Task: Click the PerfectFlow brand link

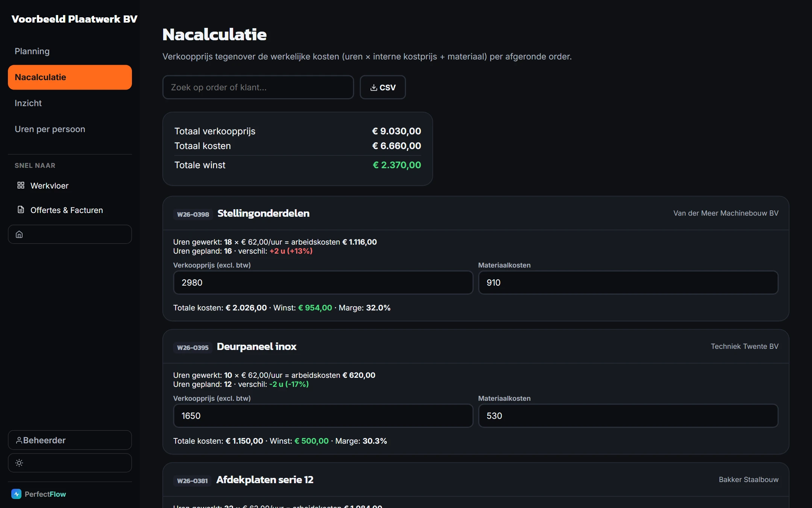Action: click(39, 494)
